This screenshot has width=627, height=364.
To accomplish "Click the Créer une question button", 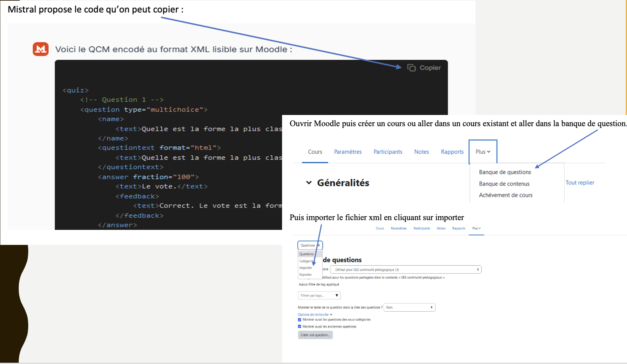I will 315,335.
